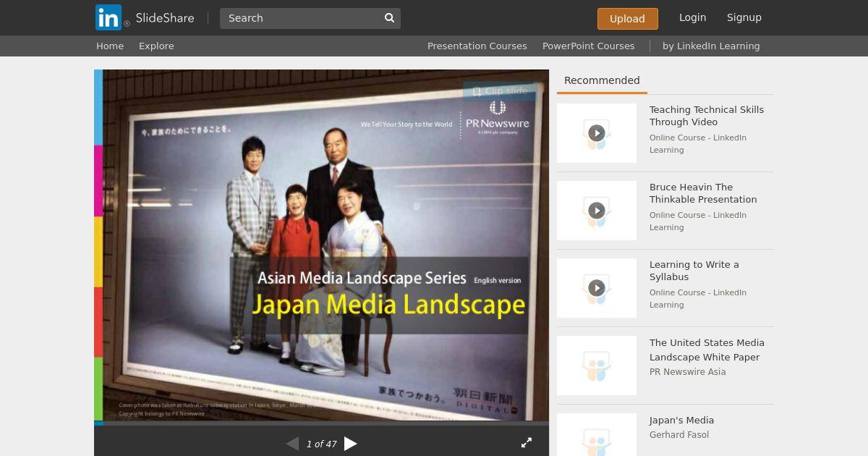This screenshot has width=868, height=456.
Task: Open the Login link
Action: (692, 17)
